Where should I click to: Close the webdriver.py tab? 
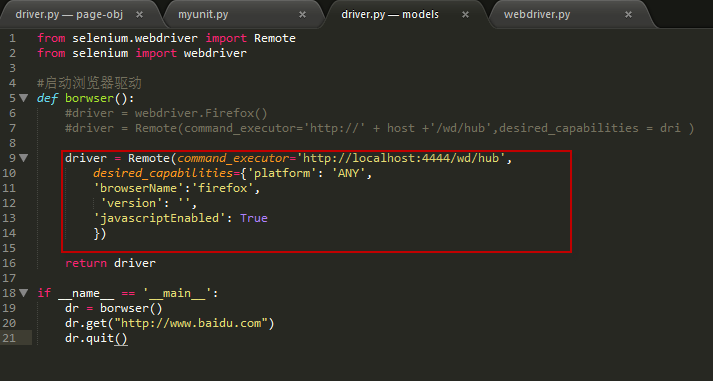(x=628, y=15)
